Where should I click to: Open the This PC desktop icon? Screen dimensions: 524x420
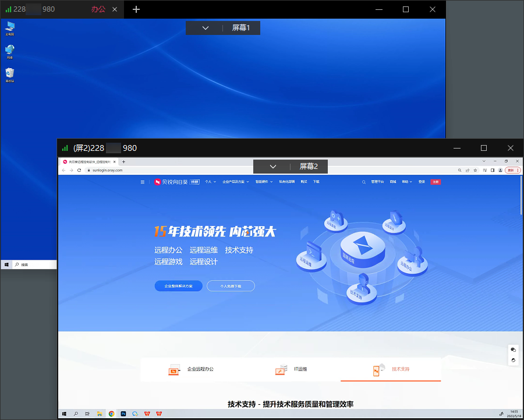coord(10,27)
